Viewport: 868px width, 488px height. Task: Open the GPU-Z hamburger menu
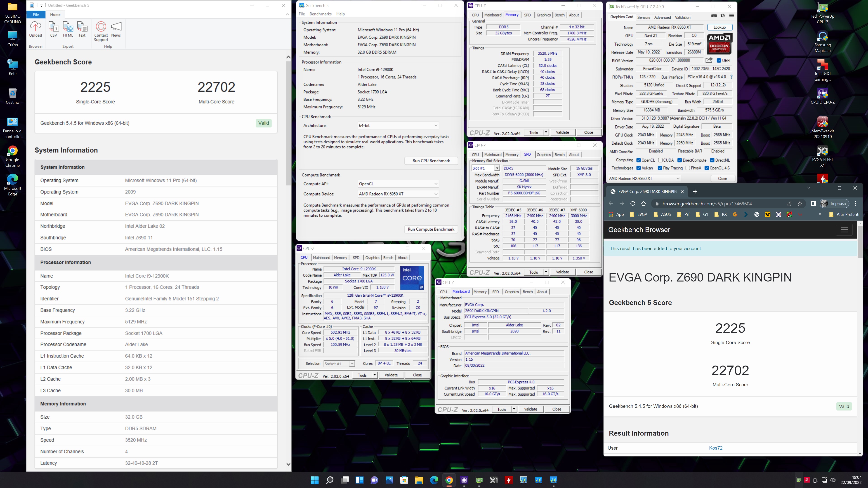click(731, 16)
